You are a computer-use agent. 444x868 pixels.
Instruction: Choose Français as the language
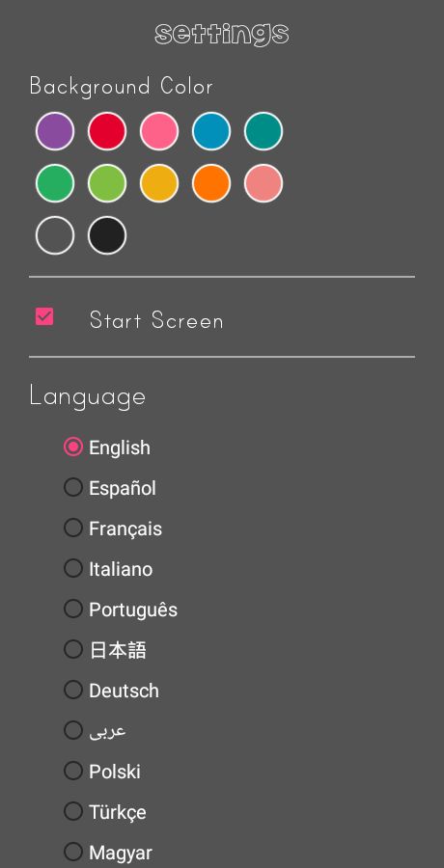pyautogui.click(x=113, y=529)
